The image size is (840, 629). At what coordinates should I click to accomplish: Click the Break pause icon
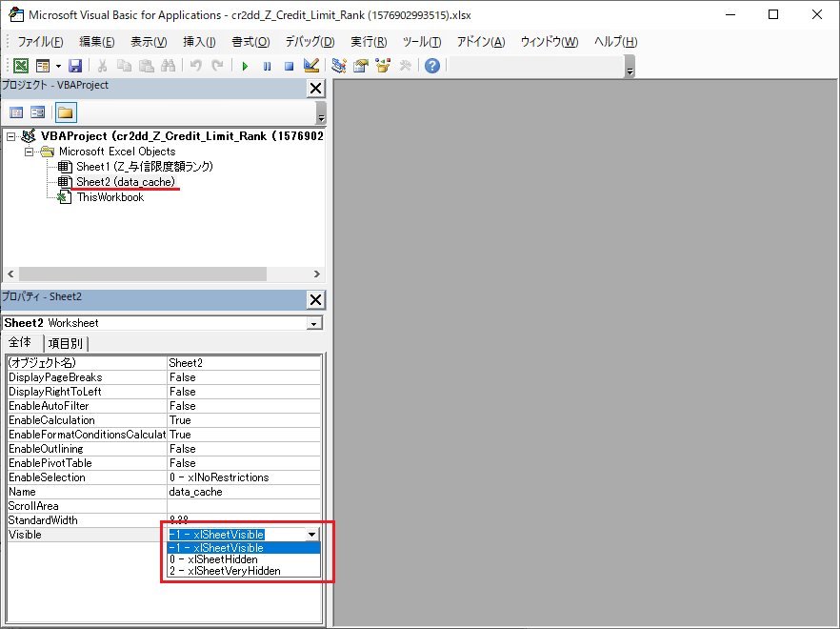click(267, 66)
